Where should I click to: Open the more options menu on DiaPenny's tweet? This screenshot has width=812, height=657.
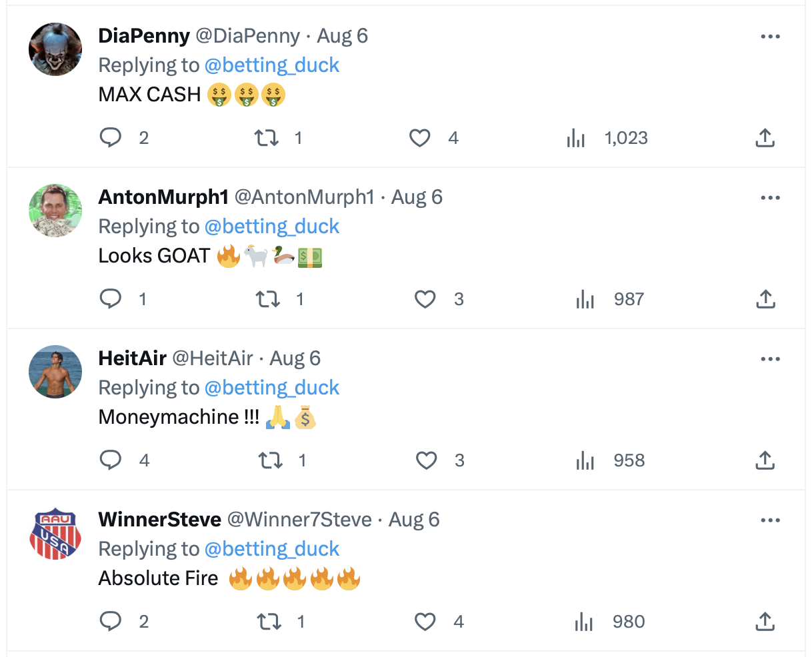pyautogui.click(x=770, y=37)
